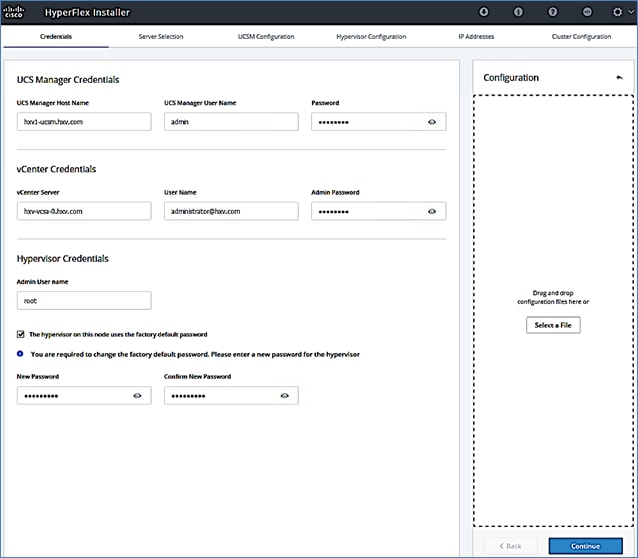Reveal the Confirm New Password text
This screenshot has width=638, height=558.
point(284,396)
